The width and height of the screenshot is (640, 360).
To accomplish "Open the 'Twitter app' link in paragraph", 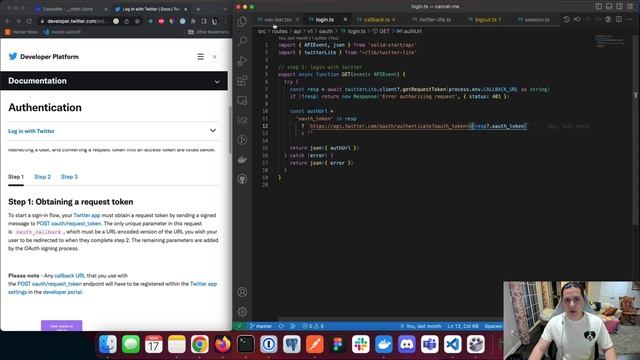I will point(87,215).
